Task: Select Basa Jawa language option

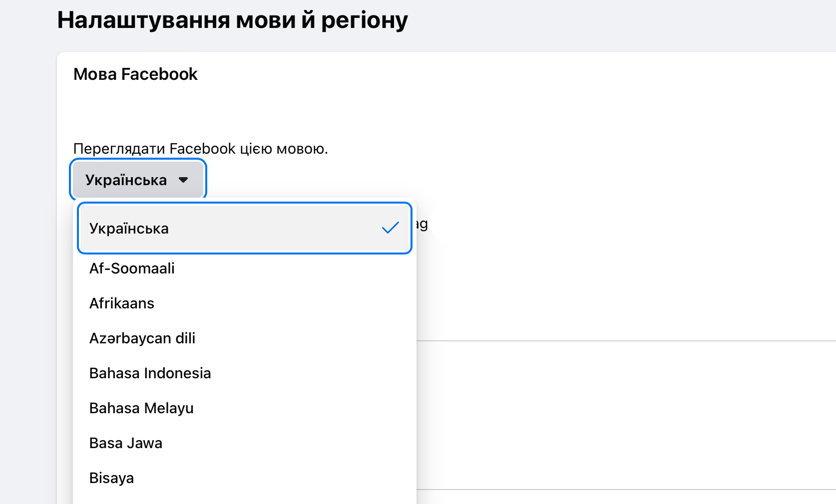Action: [126, 443]
